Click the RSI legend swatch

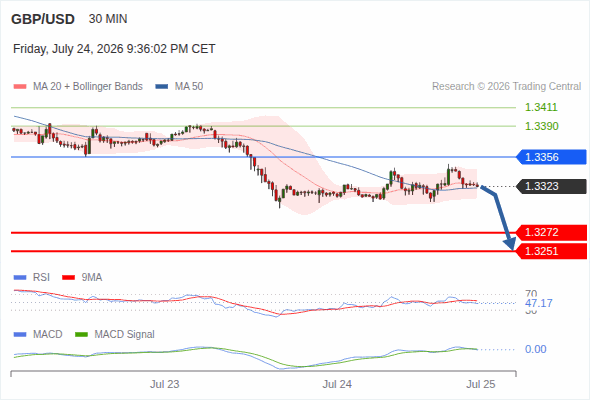coord(20,278)
